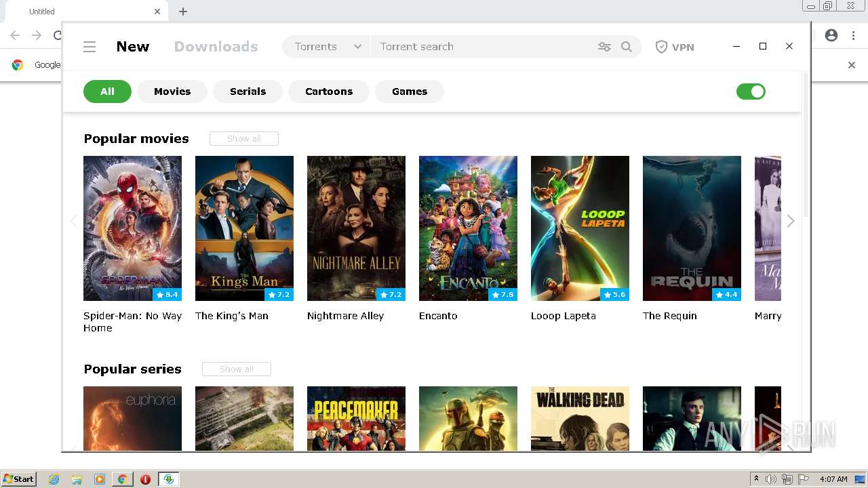Dismiss the Chrome infobar with X
The height and width of the screenshot is (488, 868).
(852, 65)
